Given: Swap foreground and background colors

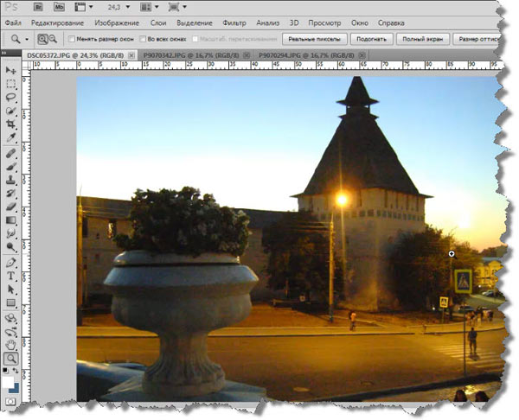Looking at the screenshot, I should pyautogui.click(x=16, y=371).
